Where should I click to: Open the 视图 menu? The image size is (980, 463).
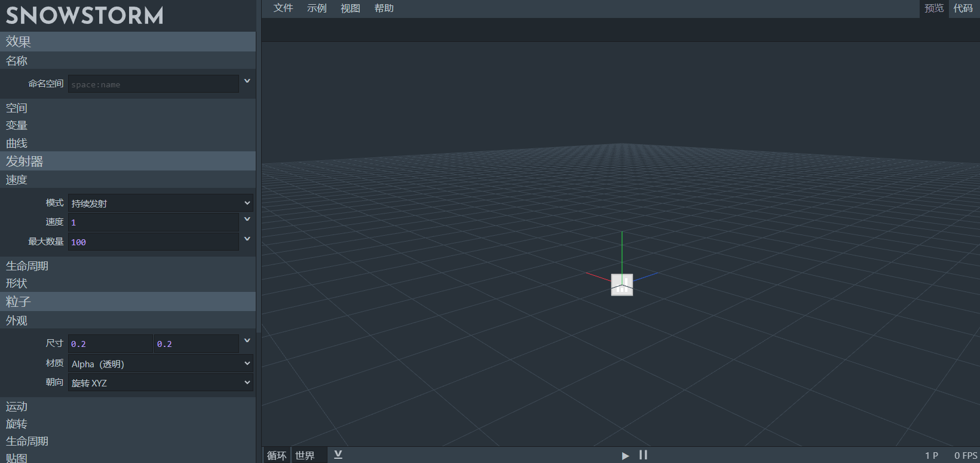coord(350,8)
